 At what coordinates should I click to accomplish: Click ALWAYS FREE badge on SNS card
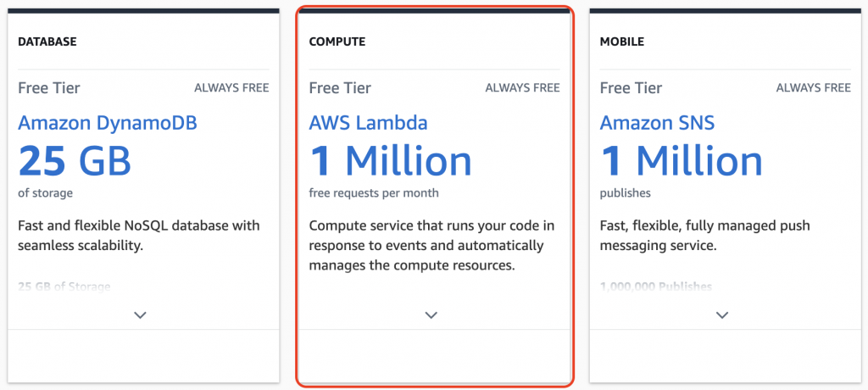pos(813,87)
